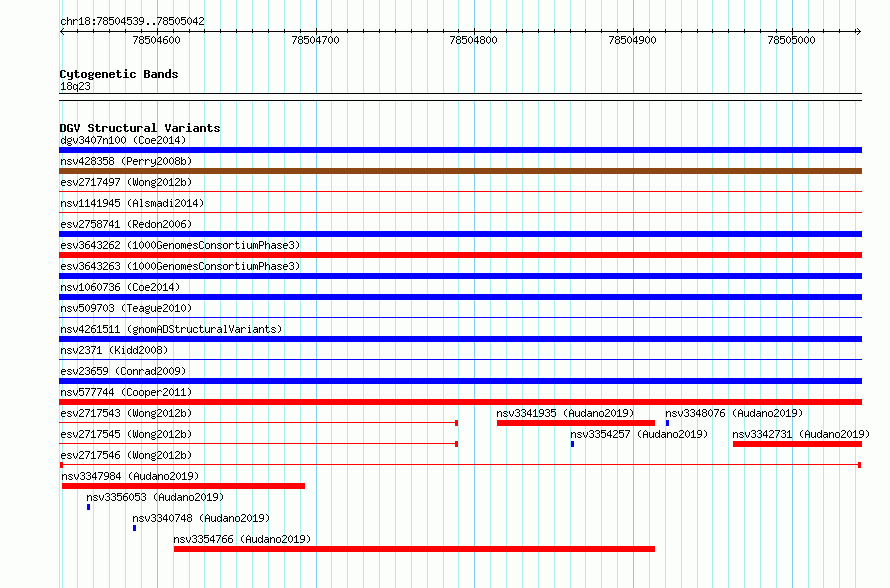The image size is (890, 588).
Task: Select nsv577744 (Cooper2011) red bar
Action: click(460, 402)
